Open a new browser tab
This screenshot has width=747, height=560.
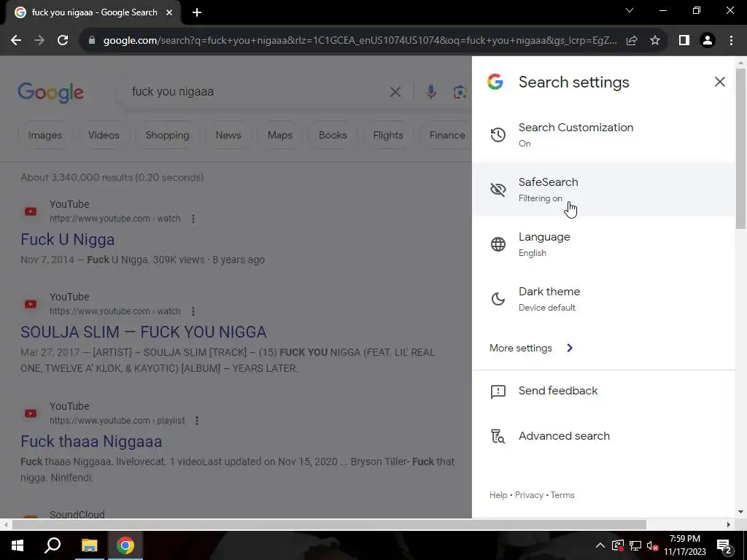(x=197, y=13)
